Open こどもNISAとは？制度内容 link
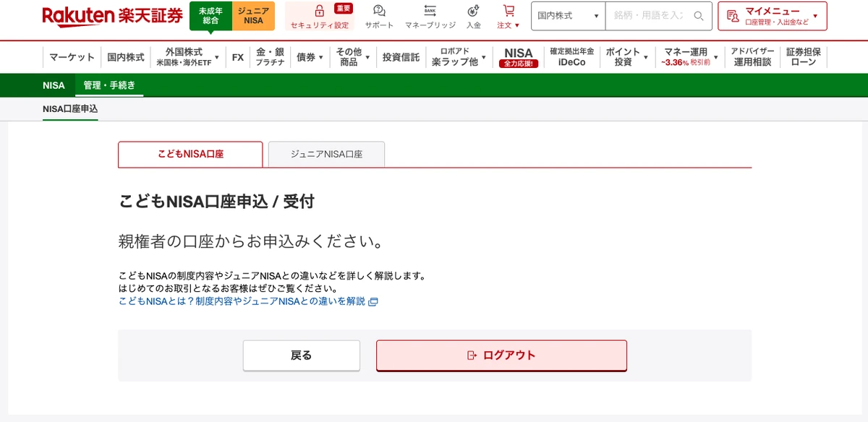 [242, 301]
